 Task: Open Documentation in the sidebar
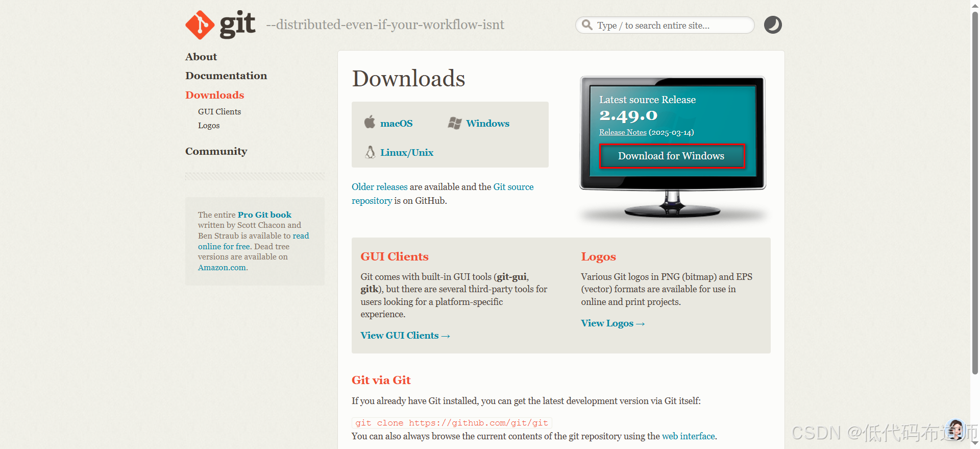click(226, 76)
